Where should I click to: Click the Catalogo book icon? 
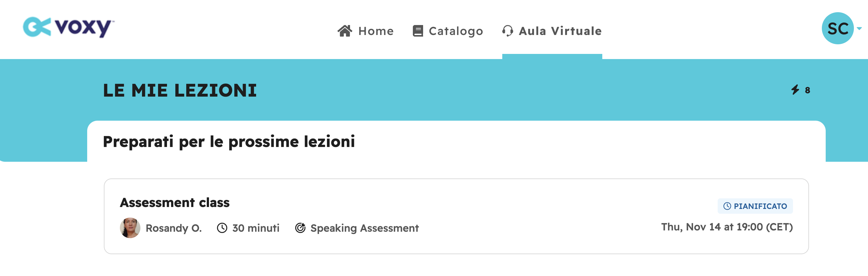418,31
